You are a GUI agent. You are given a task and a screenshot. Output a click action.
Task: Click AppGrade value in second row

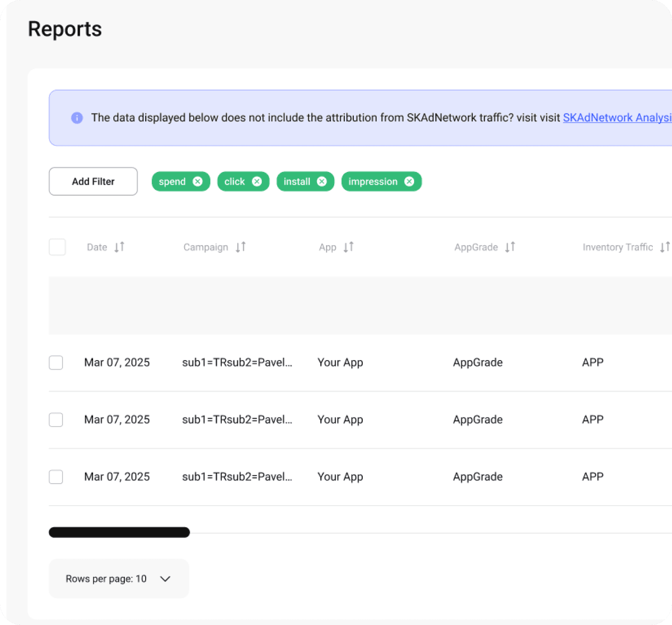478,420
